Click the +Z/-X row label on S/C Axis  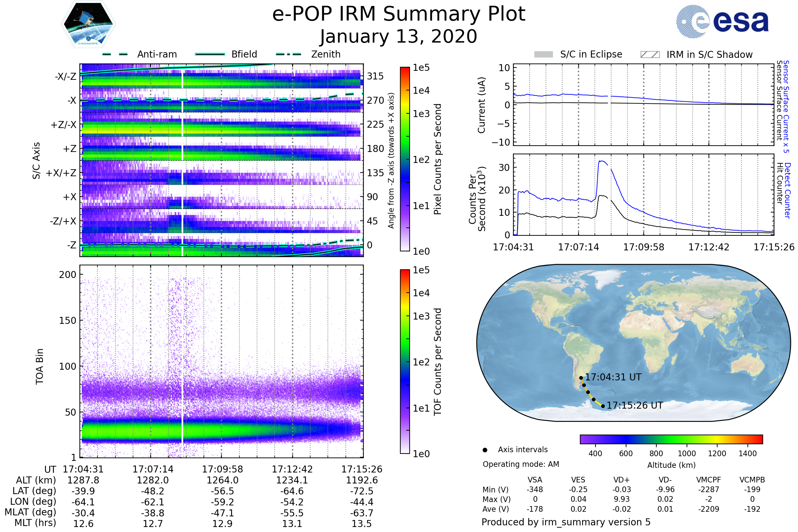tap(64, 125)
